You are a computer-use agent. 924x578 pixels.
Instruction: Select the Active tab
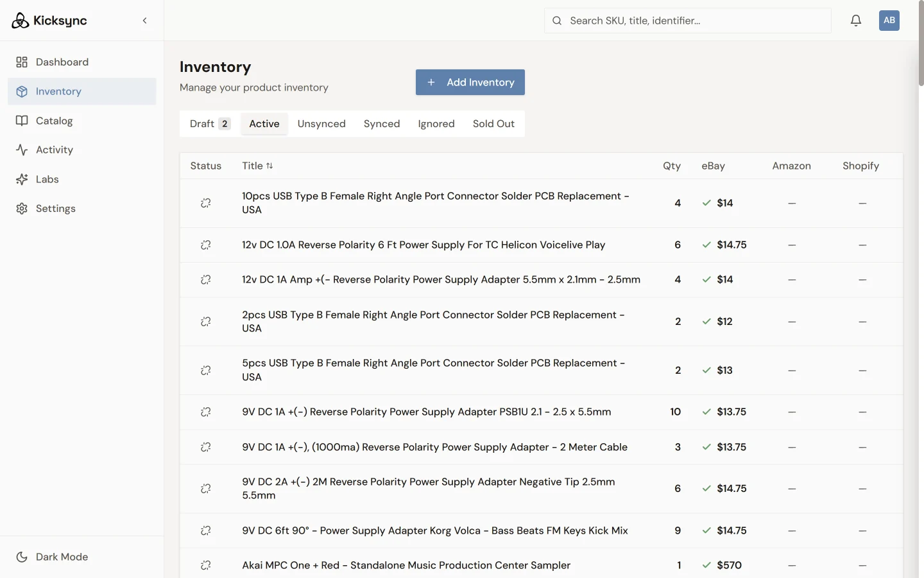point(264,124)
